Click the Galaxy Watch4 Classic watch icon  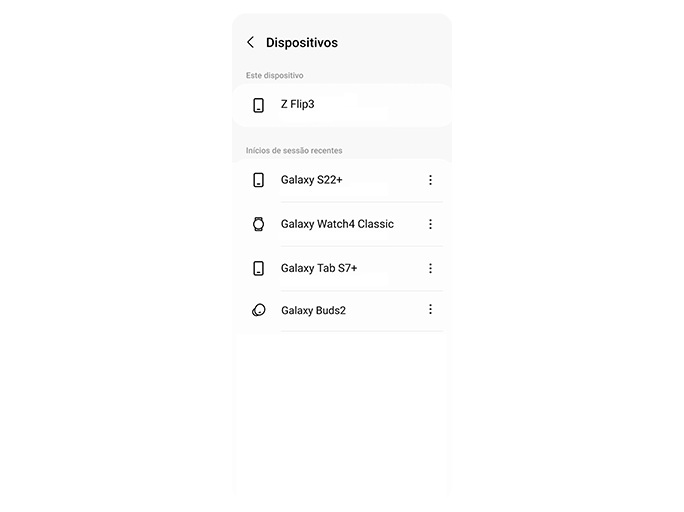pyautogui.click(x=258, y=224)
